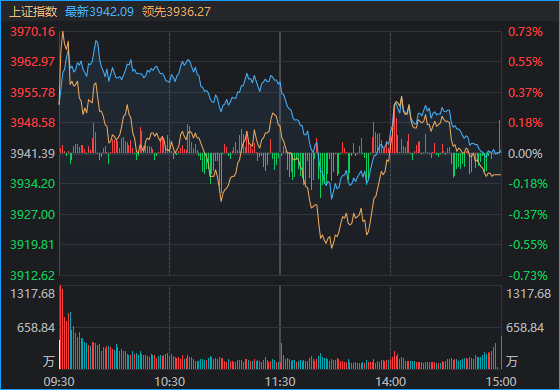Click the 11:30 time axis marker
This screenshot has height=390, width=560.
pos(280,382)
